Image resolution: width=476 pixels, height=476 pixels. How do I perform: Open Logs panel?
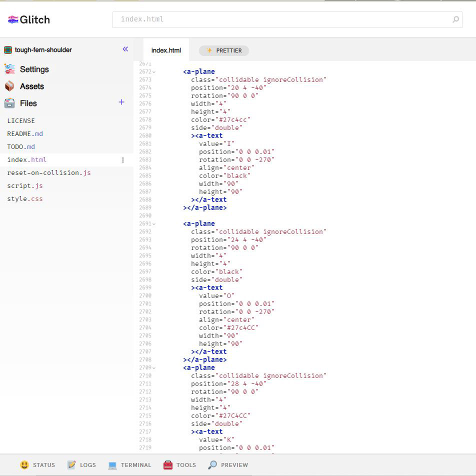87,465
